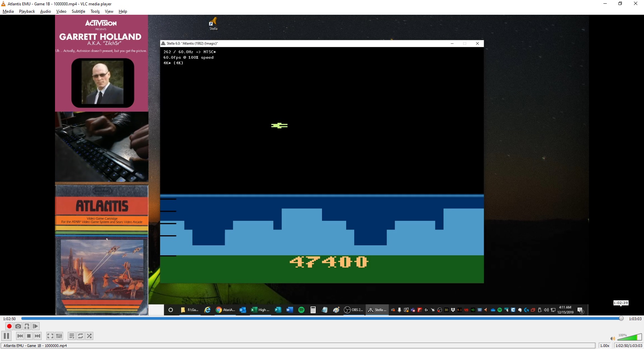This screenshot has width=644, height=349.
Task: Click File Explorer F:\Ga... taskbar button
Action: (190, 310)
